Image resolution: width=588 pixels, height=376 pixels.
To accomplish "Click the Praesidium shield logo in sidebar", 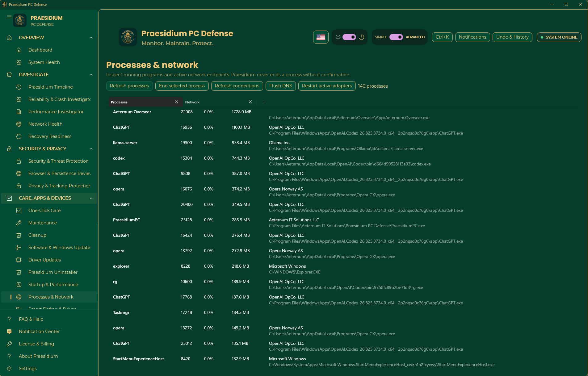I will pyautogui.click(x=20, y=20).
